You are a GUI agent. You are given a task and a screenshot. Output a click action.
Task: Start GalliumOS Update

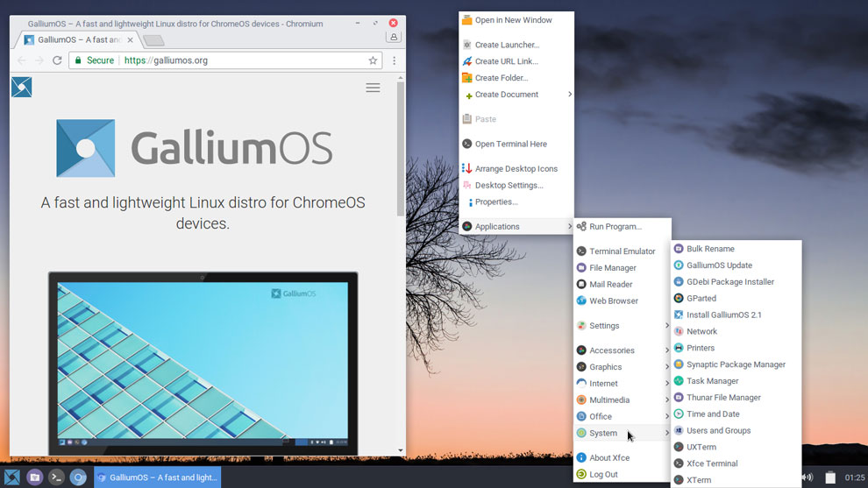tap(736, 265)
